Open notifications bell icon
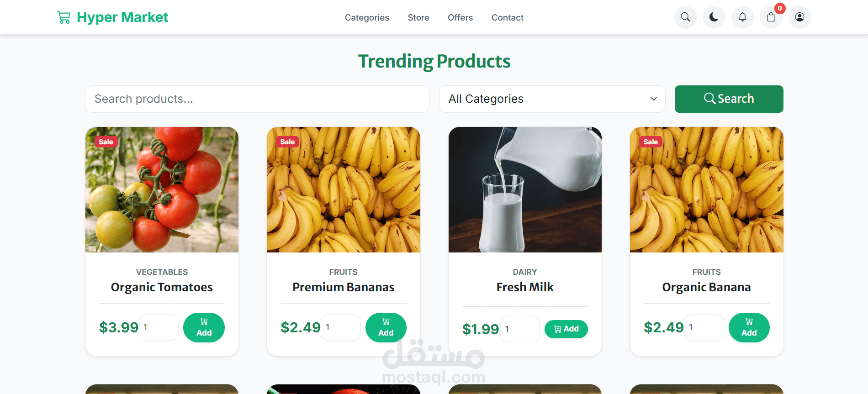Image resolution: width=868 pixels, height=394 pixels. (742, 17)
